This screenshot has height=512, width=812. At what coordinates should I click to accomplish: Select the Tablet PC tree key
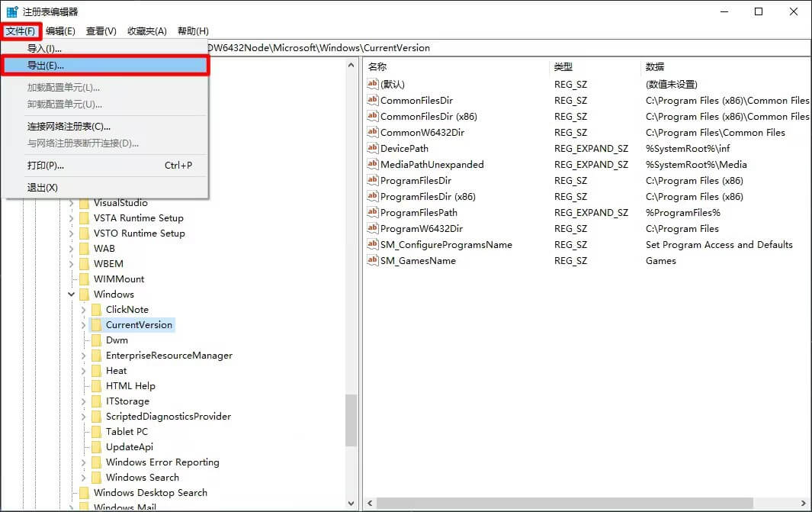click(127, 432)
